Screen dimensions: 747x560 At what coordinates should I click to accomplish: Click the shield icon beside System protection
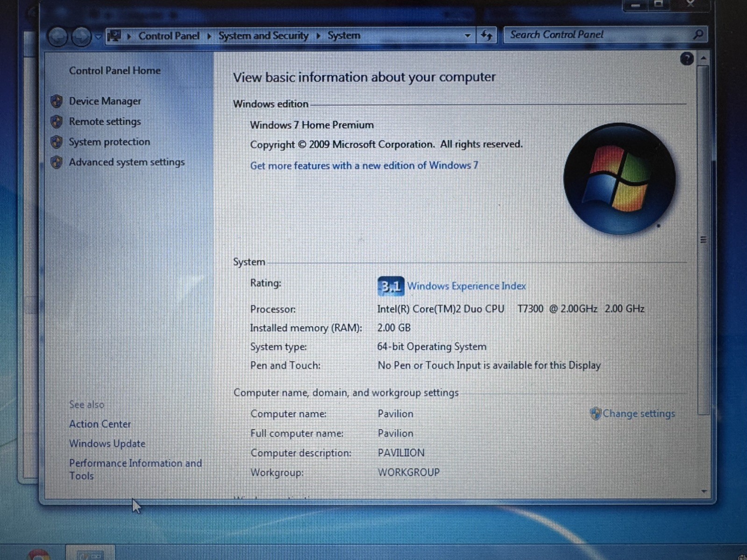[57, 142]
